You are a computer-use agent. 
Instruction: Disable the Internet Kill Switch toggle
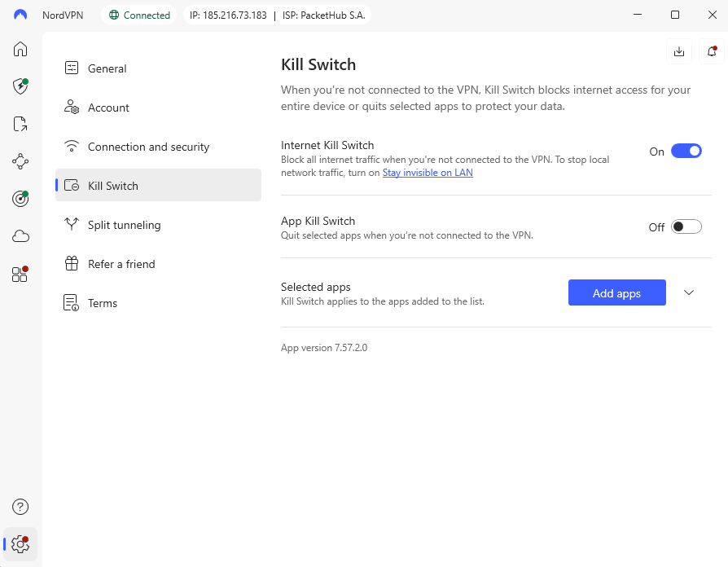coord(686,151)
